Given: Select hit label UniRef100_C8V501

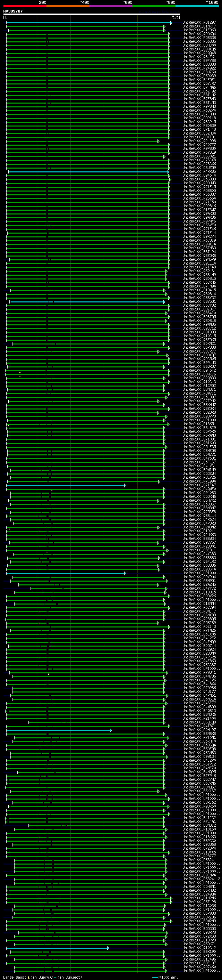Looking at the screenshot, I should pyautogui.click(x=199, y=302).
